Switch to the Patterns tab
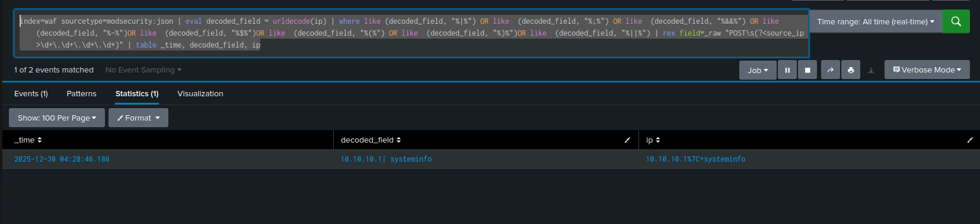The image size is (980, 224). coord(82,94)
